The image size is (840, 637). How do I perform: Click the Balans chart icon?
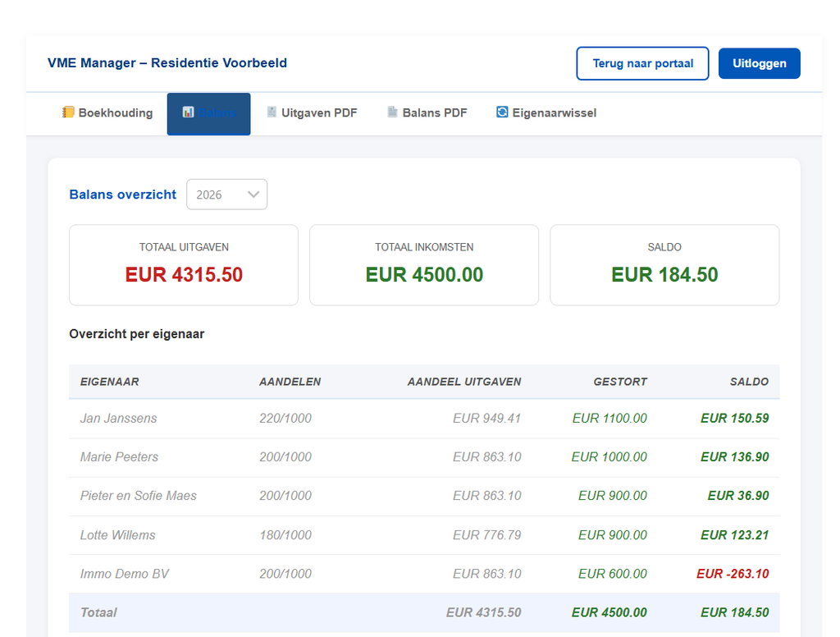188,112
